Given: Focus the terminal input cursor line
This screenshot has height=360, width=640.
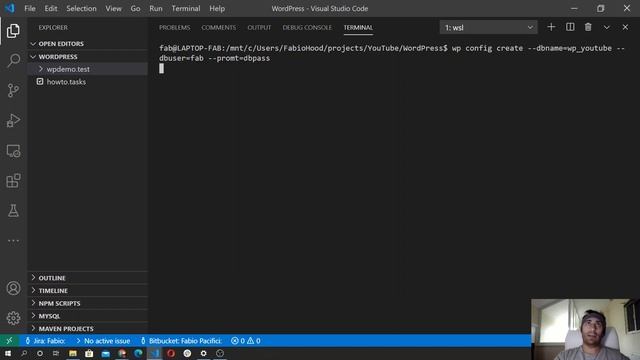Looking at the screenshot, I should [x=162, y=68].
